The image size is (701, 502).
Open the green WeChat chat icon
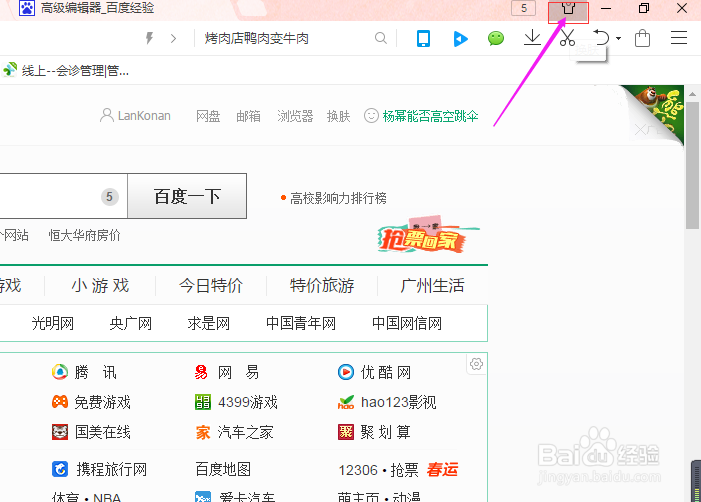point(496,38)
